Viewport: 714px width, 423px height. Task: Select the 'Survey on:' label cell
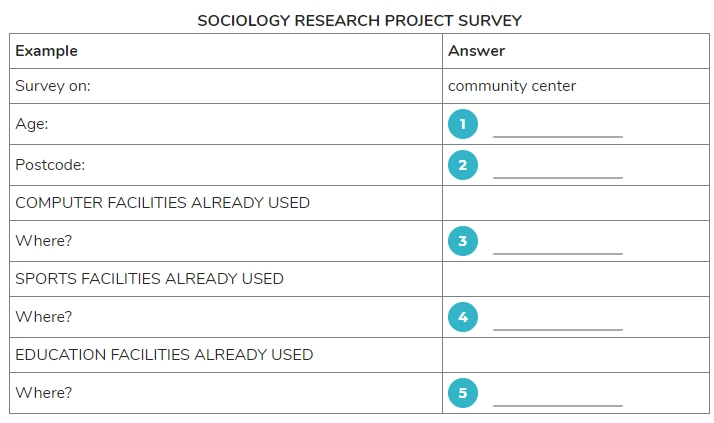(x=226, y=86)
